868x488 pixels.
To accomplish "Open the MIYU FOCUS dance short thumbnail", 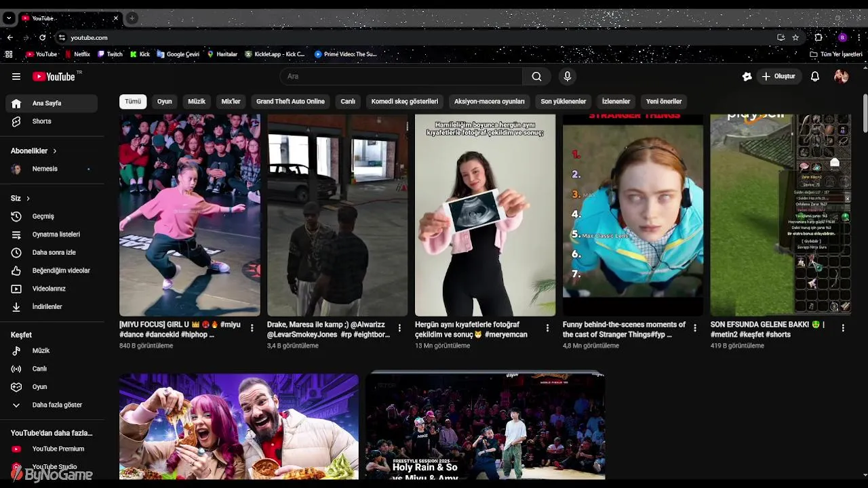I will [190, 215].
